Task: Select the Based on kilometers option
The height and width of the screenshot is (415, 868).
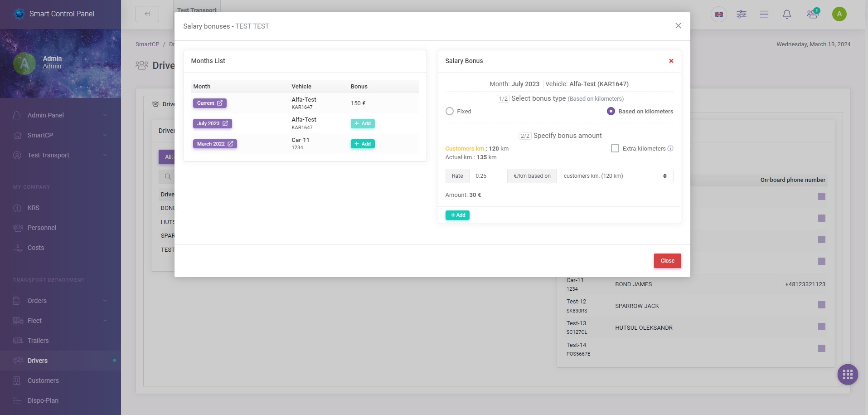Action: 611,111
